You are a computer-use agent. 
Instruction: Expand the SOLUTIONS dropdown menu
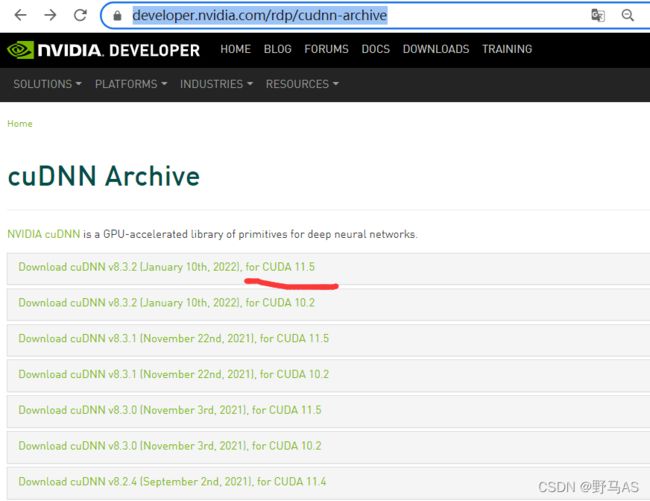point(47,84)
